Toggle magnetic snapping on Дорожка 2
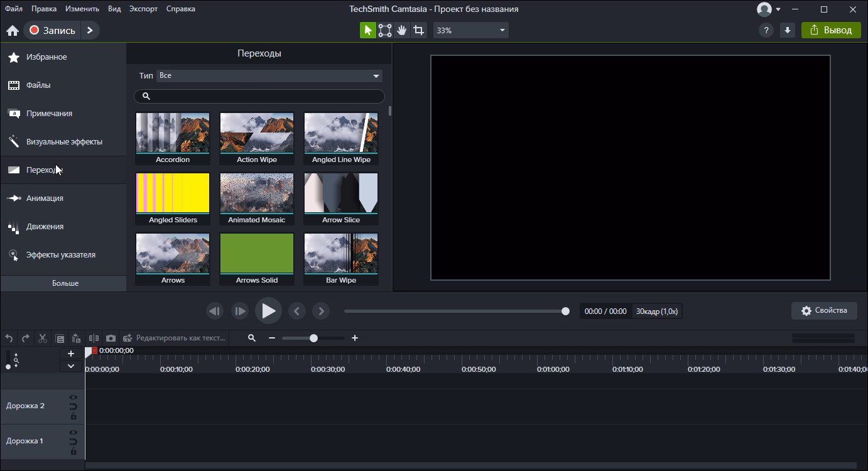 [73, 407]
